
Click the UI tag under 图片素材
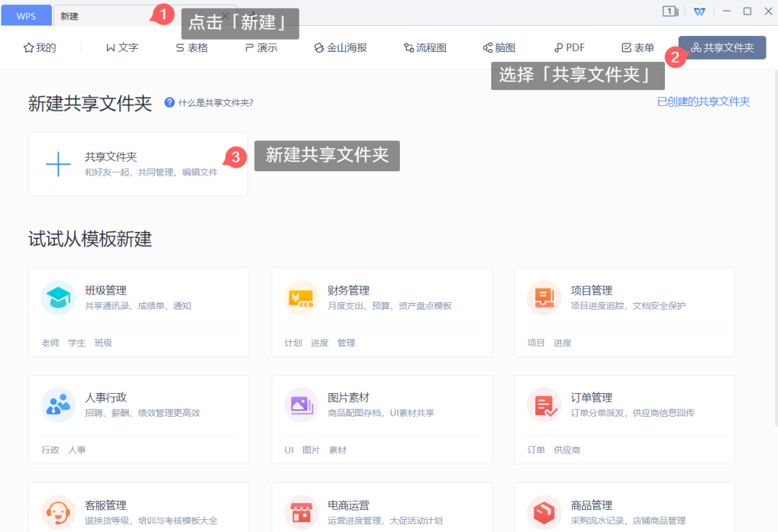click(x=289, y=450)
